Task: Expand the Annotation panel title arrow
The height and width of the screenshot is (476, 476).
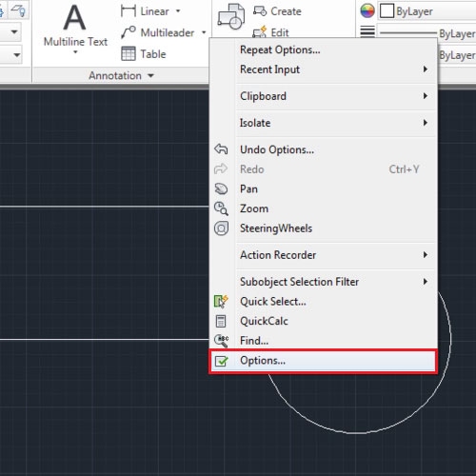Action: coord(150,75)
